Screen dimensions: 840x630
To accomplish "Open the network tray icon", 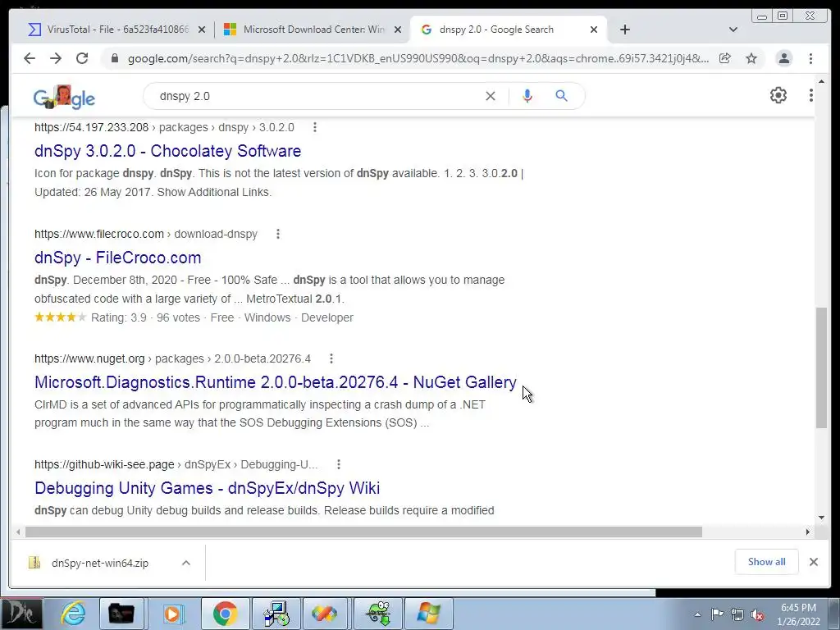I will [x=737, y=614].
